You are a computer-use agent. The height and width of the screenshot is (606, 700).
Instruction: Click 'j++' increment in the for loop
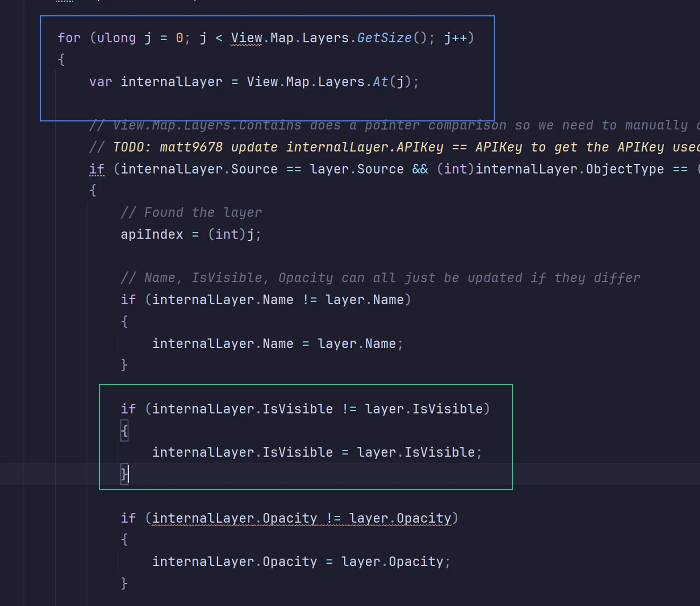click(x=455, y=38)
